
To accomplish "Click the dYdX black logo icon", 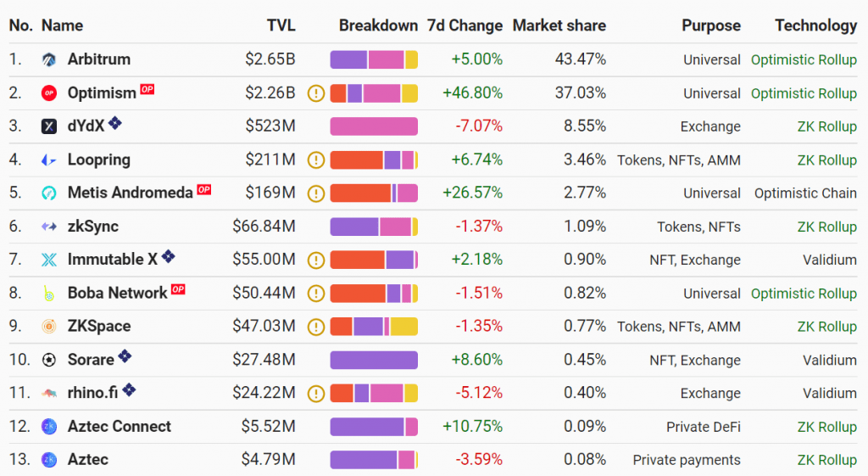I will coord(48,126).
